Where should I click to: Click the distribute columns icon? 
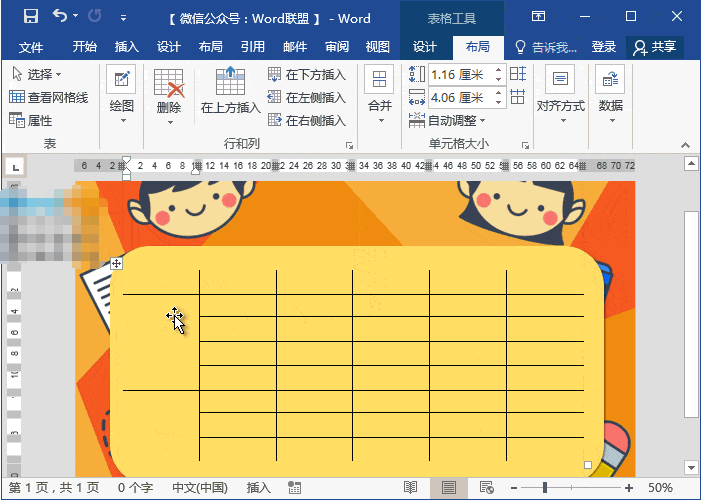(518, 97)
